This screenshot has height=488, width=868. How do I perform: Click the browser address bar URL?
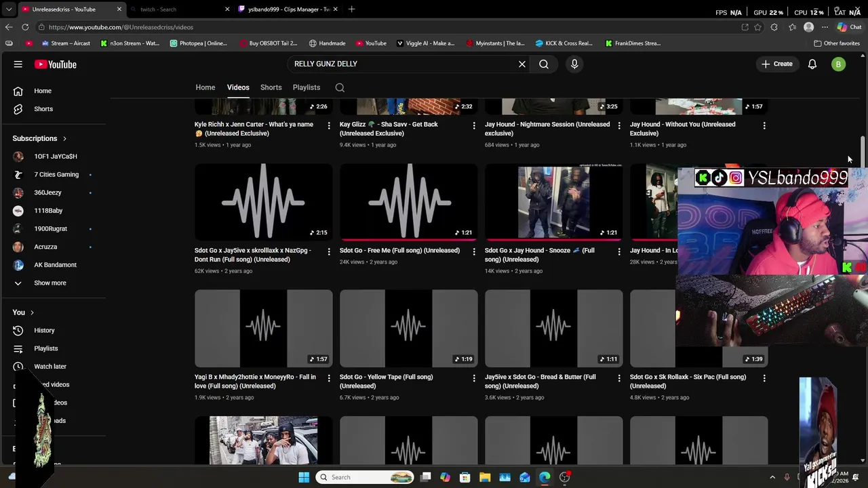pyautogui.click(x=121, y=27)
